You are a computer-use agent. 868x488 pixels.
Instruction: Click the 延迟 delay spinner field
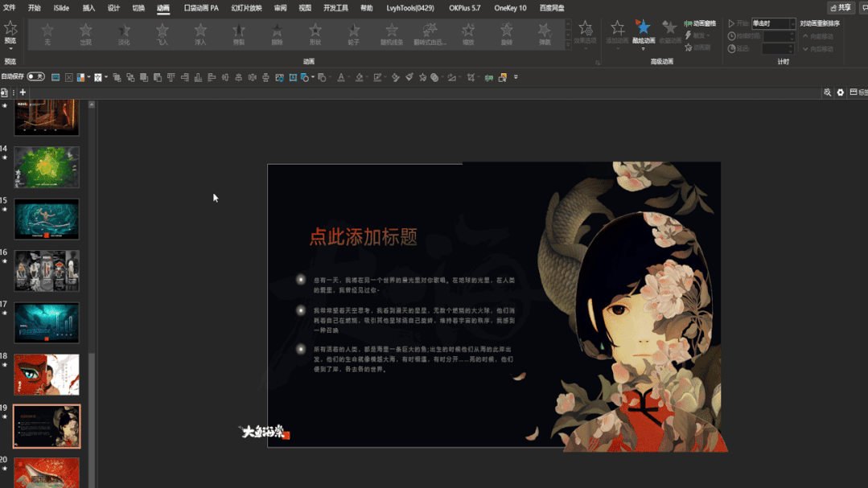click(779, 49)
